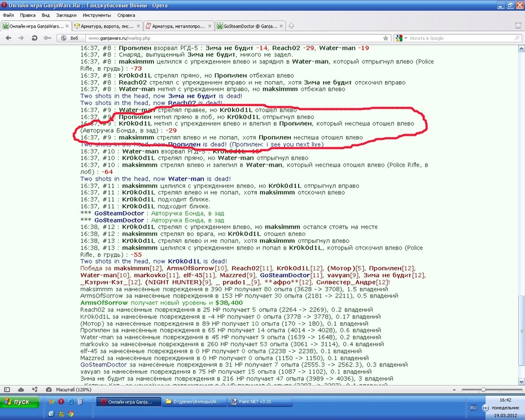Close the first Арматура, ворота tab
The height and width of the screenshot is (420, 525).
point(139,26)
